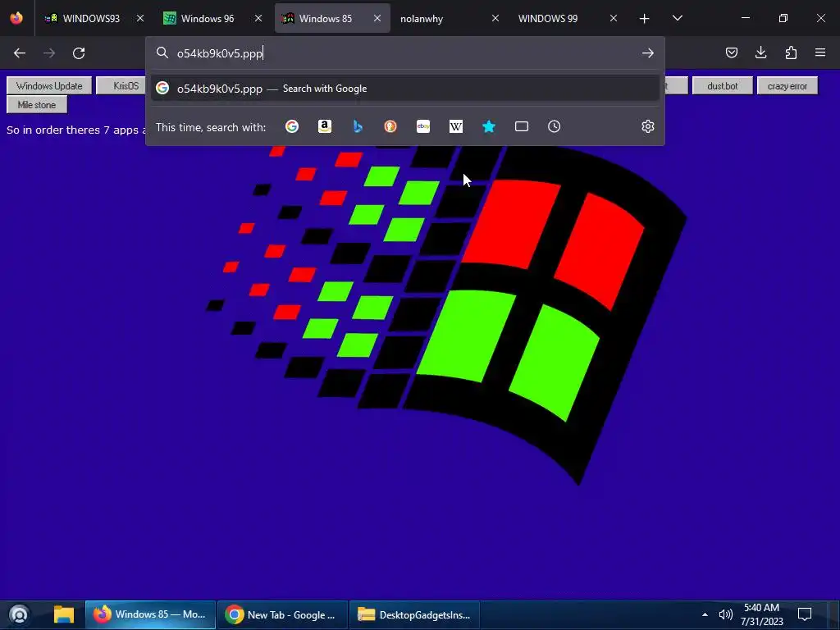Open File Explorer from the taskbar
Image resolution: width=840 pixels, height=630 pixels.
[x=64, y=614]
